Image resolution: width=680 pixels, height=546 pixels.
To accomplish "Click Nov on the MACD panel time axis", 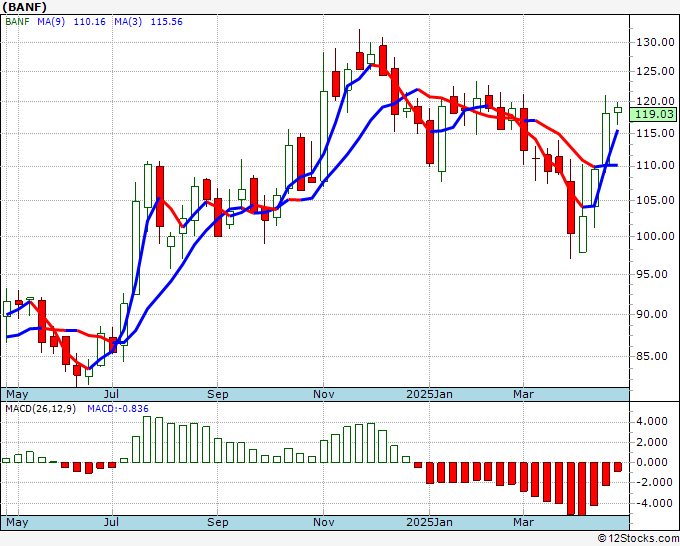I will (324, 522).
